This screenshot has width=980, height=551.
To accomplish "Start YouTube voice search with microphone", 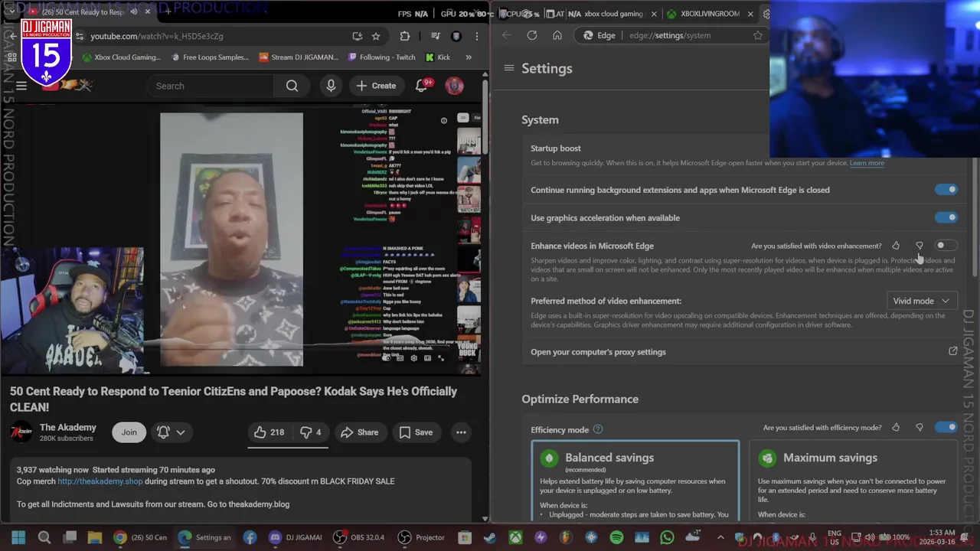I will point(331,86).
